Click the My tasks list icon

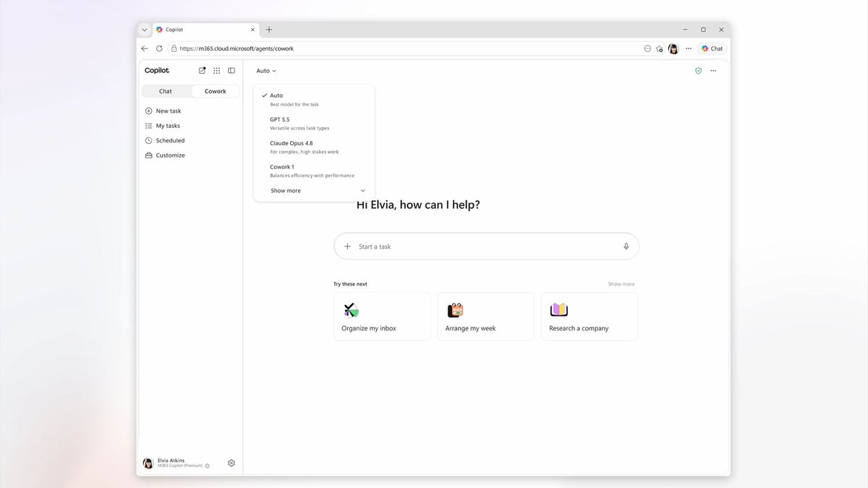pyautogui.click(x=148, y=126)
